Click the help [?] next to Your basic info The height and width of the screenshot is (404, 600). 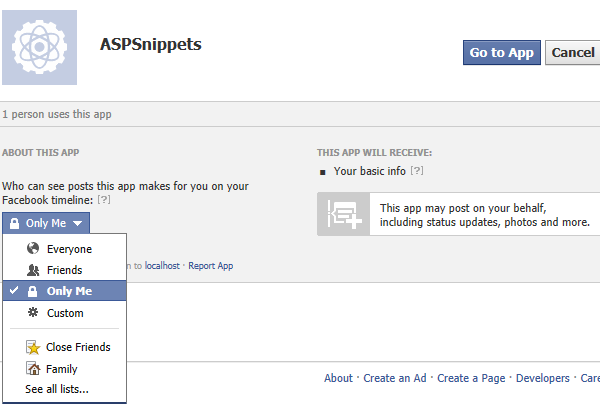pos(417,170)
